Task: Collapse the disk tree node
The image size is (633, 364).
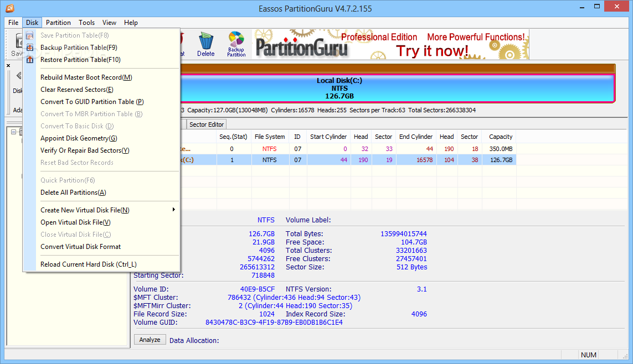Action: click(13, 132)
